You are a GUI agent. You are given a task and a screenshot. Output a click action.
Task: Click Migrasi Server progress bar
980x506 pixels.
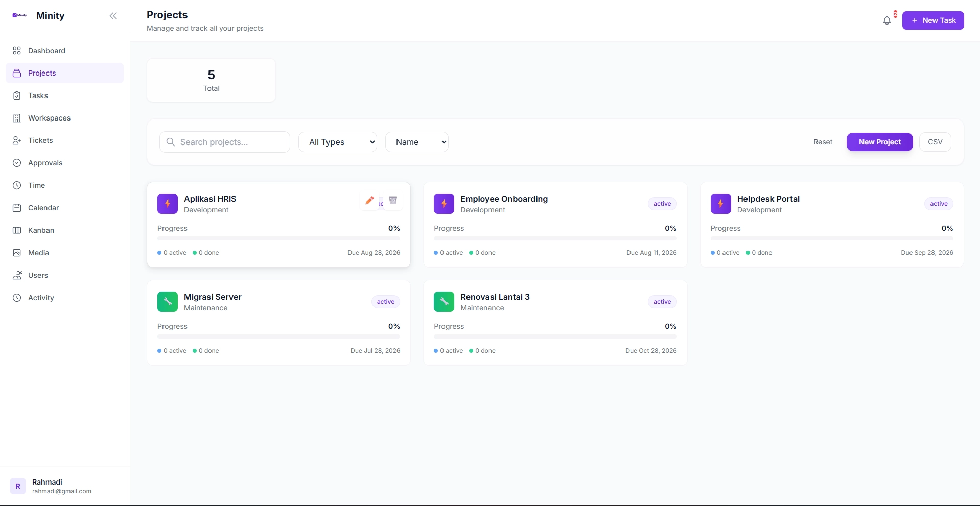(278, 336)
